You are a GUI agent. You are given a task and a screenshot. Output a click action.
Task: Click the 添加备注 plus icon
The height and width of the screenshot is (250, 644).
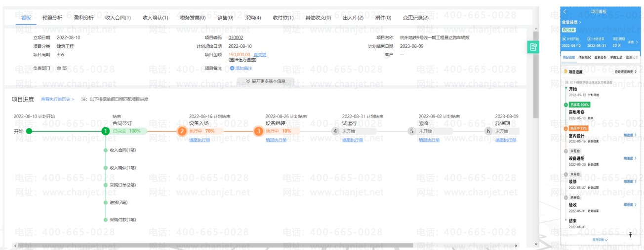tap(232, 68)
